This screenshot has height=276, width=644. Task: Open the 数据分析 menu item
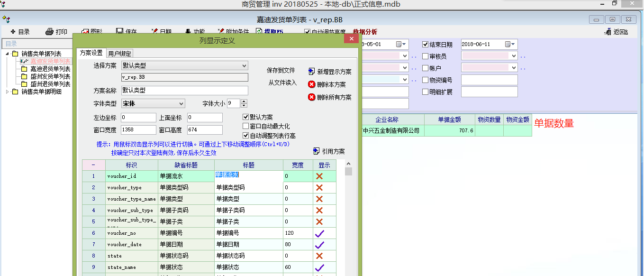pyautogui.click(x=365, y=32)
